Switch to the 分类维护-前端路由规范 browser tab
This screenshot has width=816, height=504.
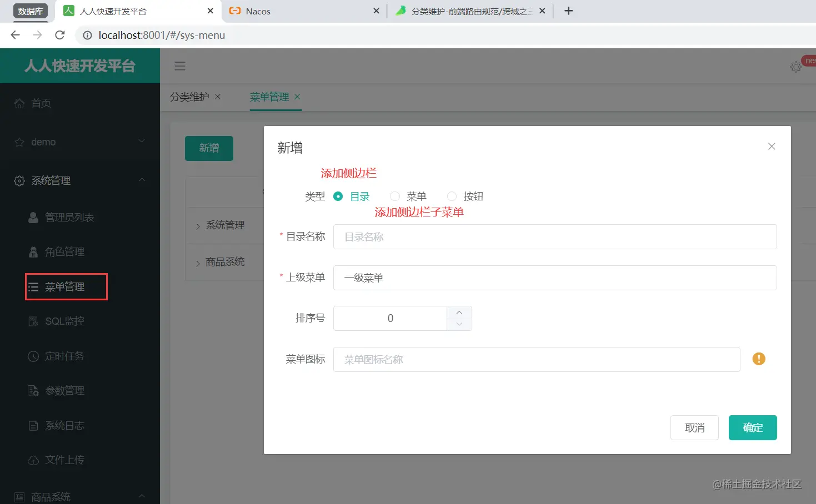coord(471,11)
